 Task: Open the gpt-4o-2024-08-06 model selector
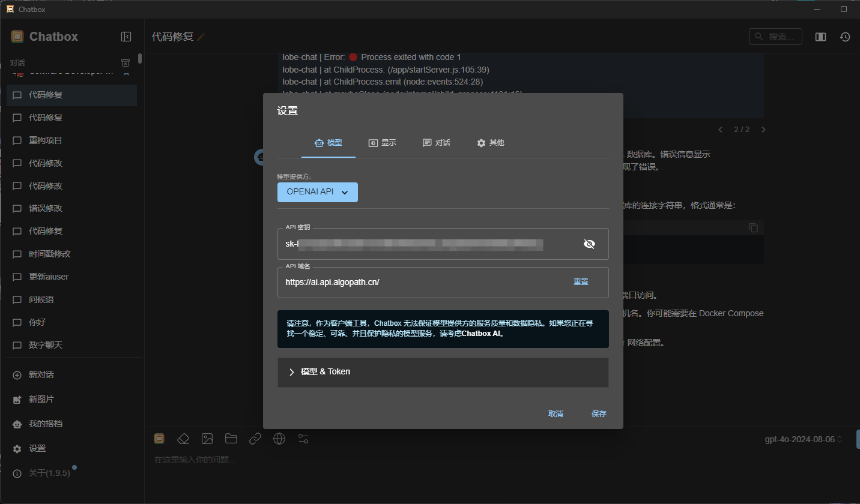click(x=804, y=439)
